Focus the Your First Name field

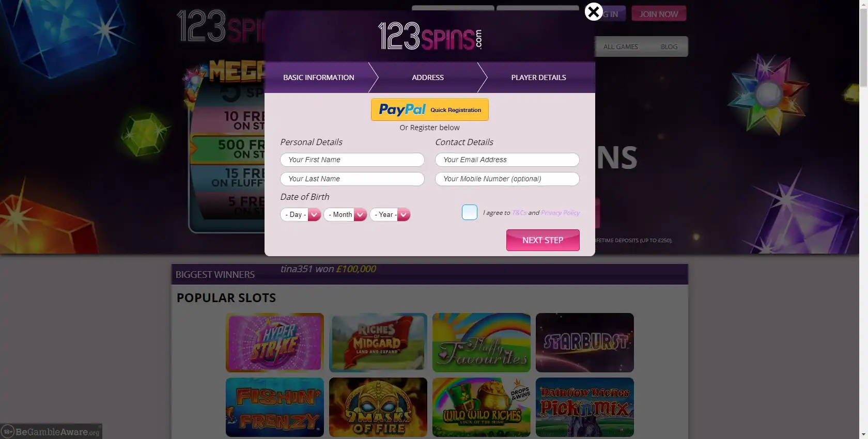tap(352, 160)
